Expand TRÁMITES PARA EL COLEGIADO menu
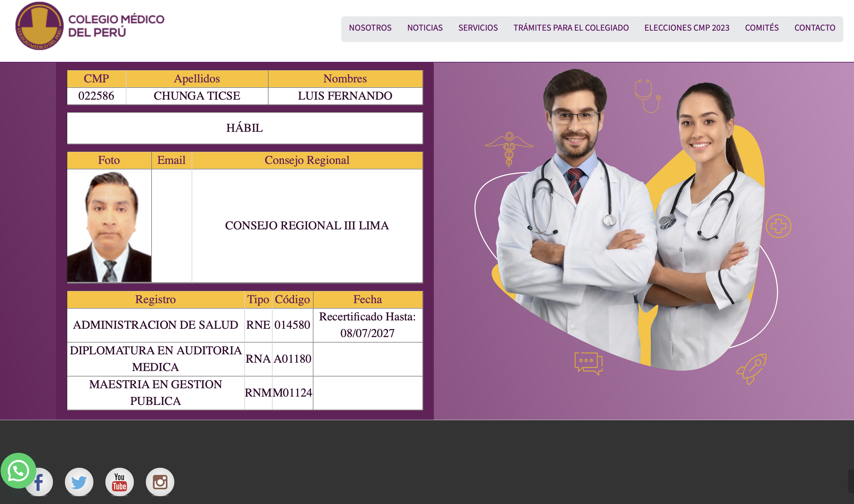854x504 pixels. (571, 28)
